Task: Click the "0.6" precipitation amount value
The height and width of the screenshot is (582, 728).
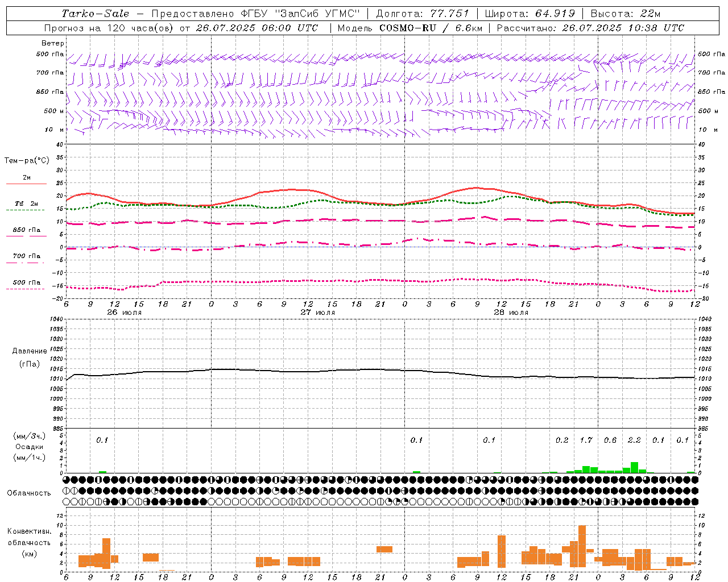Action: [x=610, y=440]
